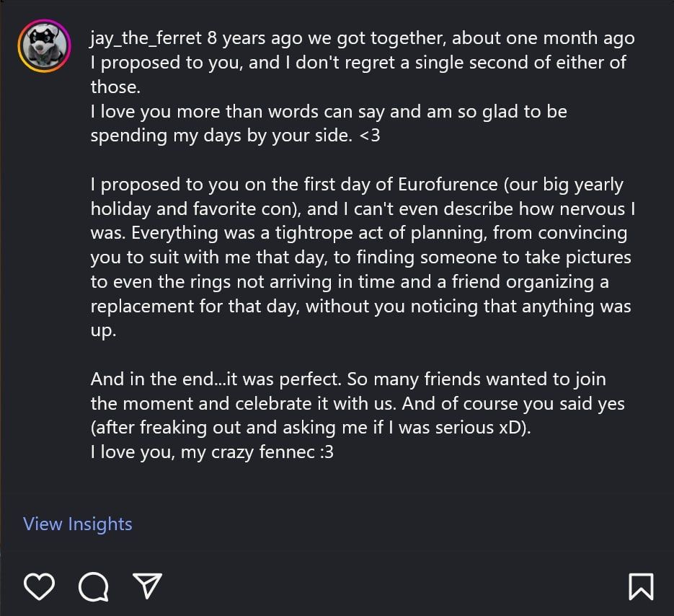The height and width of the screenshot is (616, 674).
Task: Click the "replacement for that day" text
Action: pos(195,307)
